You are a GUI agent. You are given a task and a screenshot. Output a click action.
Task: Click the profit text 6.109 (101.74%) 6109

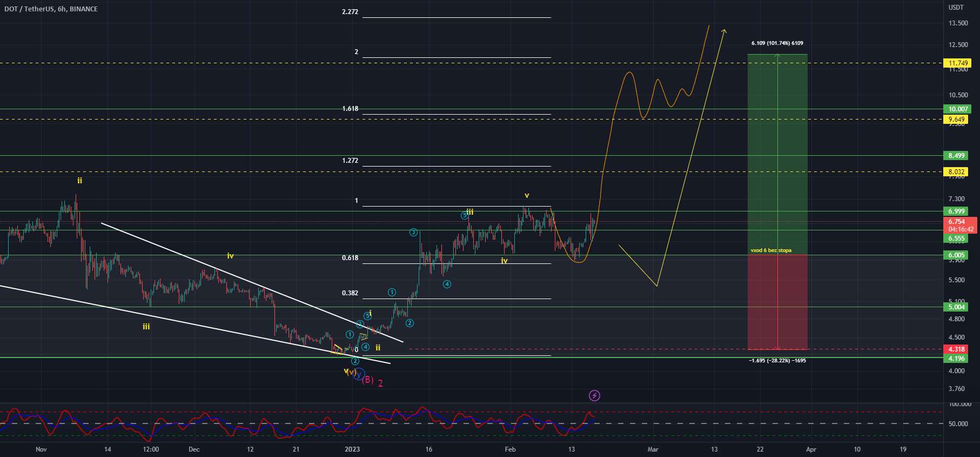(x=777, y=43)
